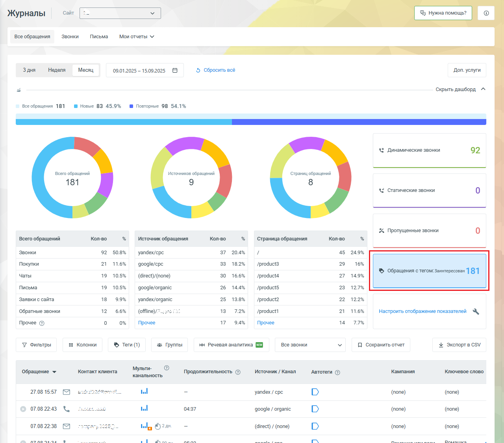Viewport: 504px width, 443px height.
Task: Click the Новые legend color square
Action: click(76, 106)
